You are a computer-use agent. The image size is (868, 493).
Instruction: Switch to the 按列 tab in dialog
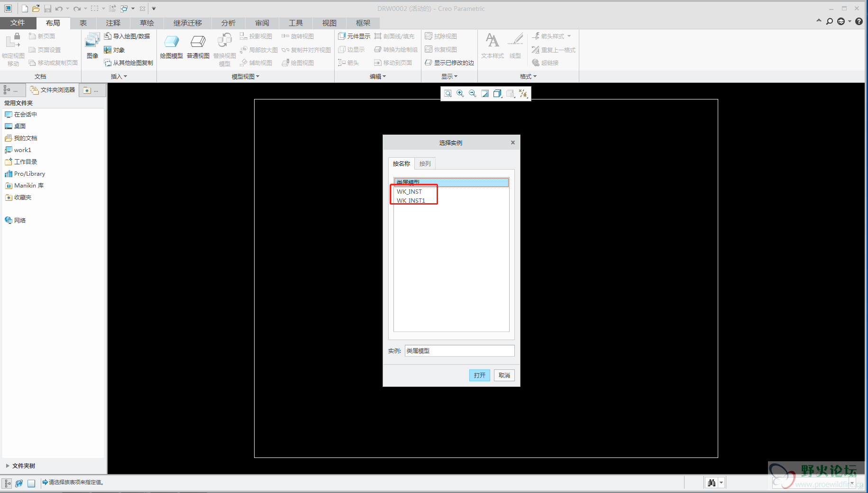pyautogui.click(x=425, y=163)
